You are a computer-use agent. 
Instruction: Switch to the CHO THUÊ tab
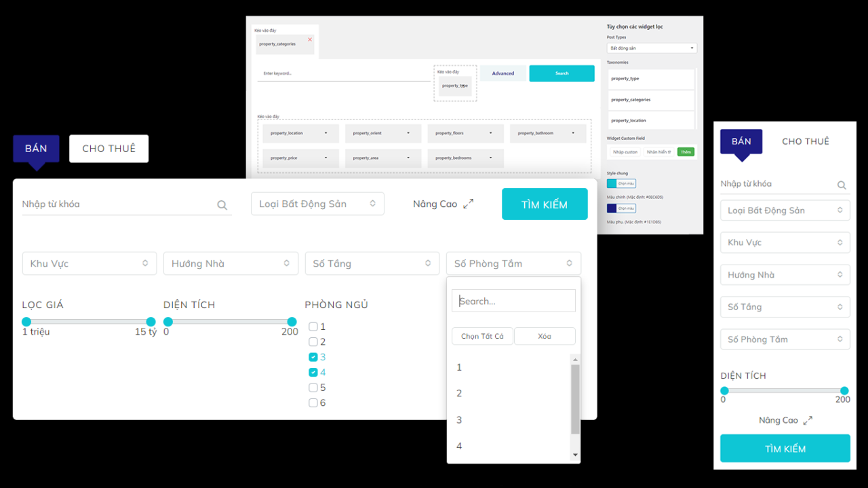click(108, 148)
